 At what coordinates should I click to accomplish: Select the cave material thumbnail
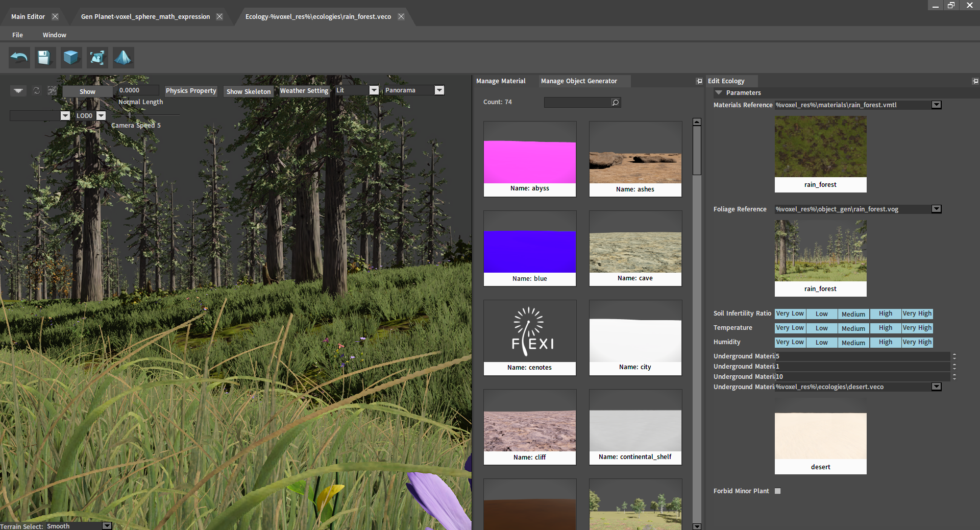(x=635, y=248)
